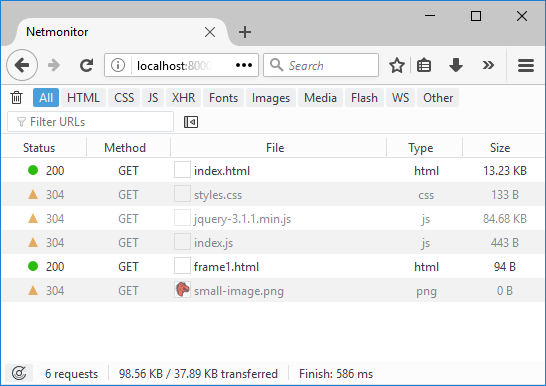This screenshot has width=546, height=386.
Task: Click the 6 requests status text
Action: coord(71,374)
